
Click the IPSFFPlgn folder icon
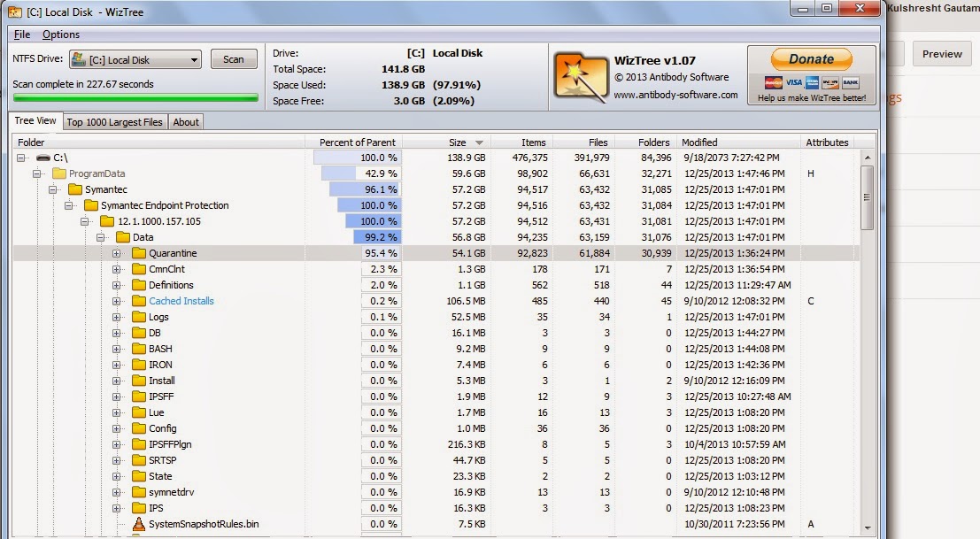(x=139, y=444)
